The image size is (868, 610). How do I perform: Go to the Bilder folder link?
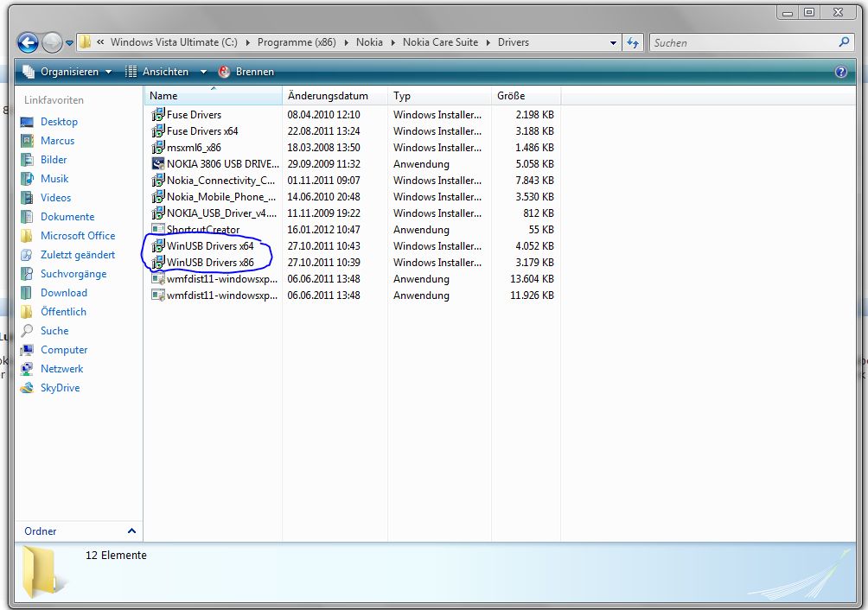coord(53,159)
